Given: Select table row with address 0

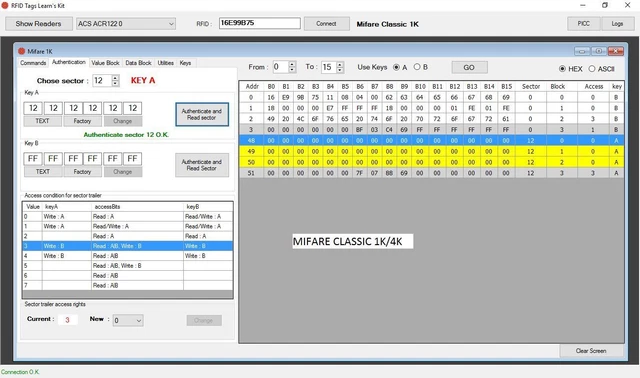Looking at the screenshot, I should coord(431,98).
